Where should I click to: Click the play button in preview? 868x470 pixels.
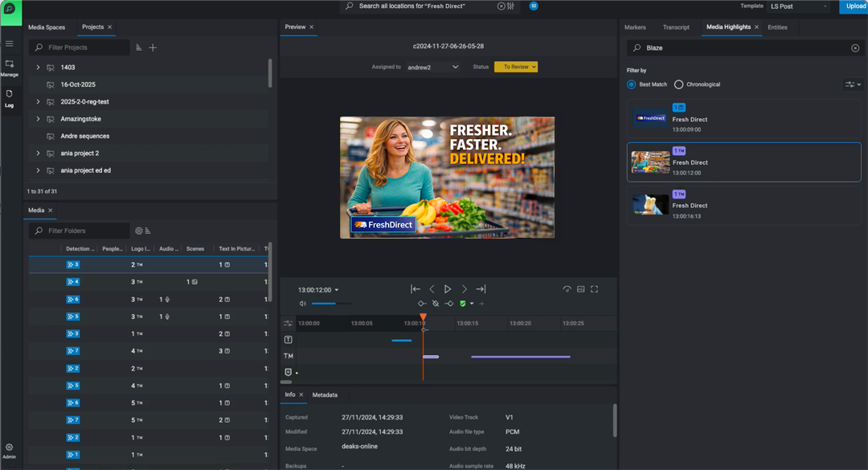point(448,289)
